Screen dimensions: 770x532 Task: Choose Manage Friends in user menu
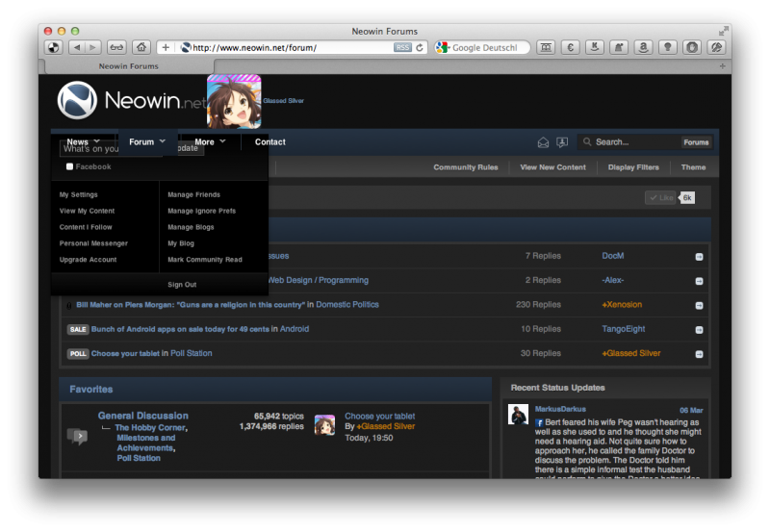pyautogui.click(x=194, y=195)
